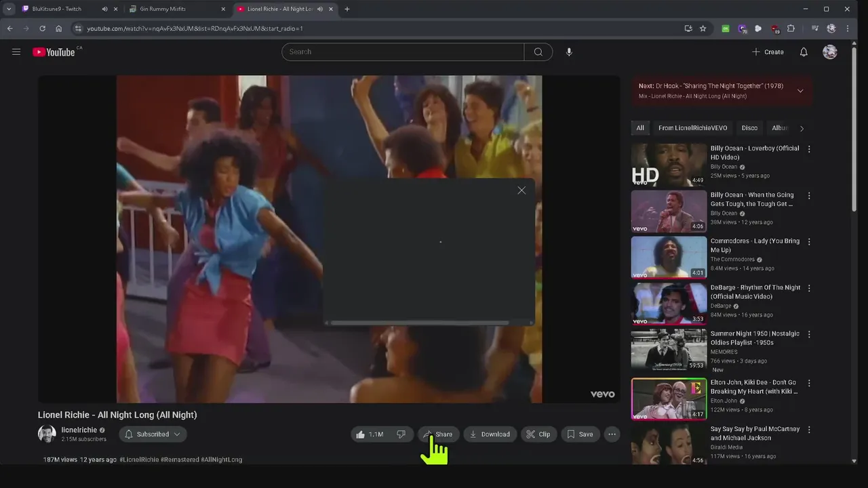Open options menu for Elton John, Kiki Dee video
868x488 pixels.
808,383
